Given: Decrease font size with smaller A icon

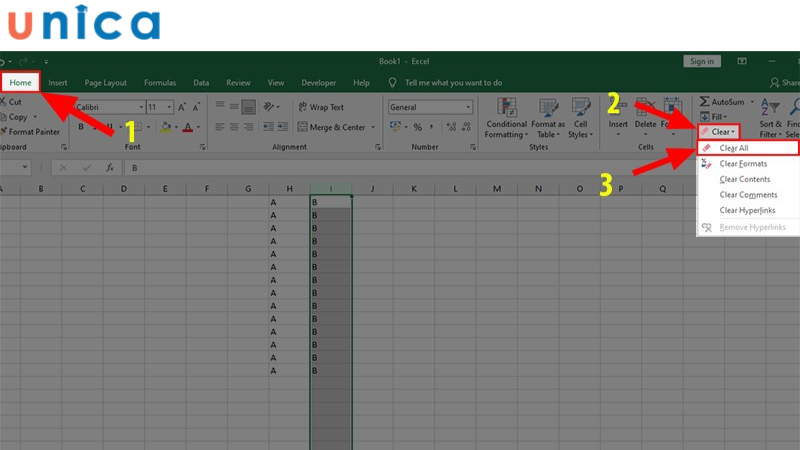Looking at the screenshot, I should 196,107.
